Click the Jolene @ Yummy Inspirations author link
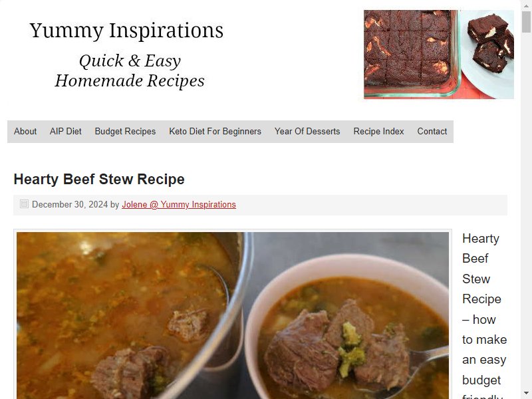This screenshot has width=532, height=399. click(179, 205)
